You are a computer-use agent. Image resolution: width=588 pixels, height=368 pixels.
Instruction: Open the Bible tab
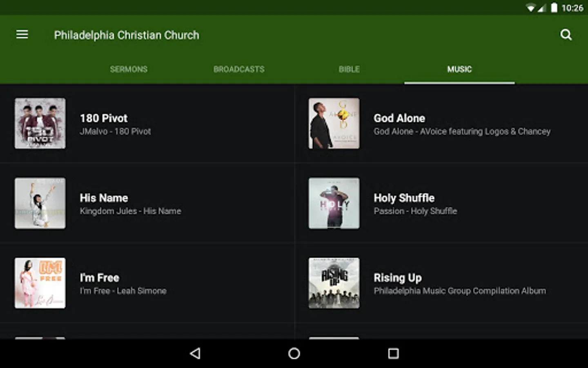[x=349, y=70]
